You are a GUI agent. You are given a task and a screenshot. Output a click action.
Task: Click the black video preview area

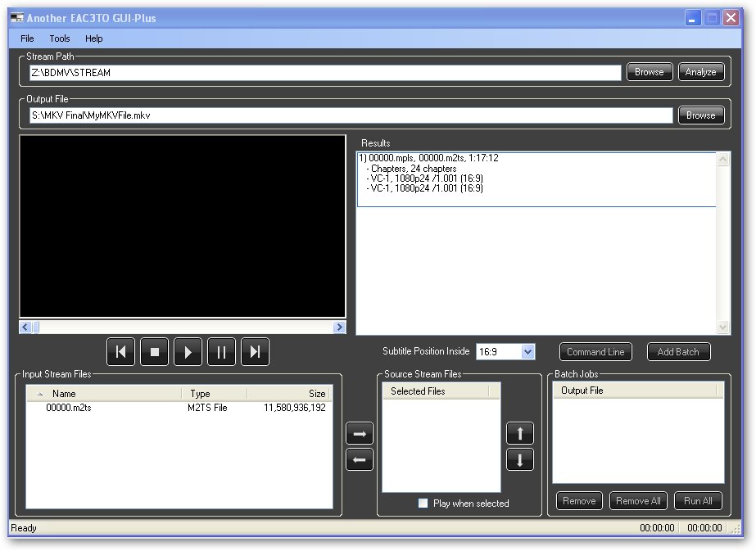(x=183, y=226)
